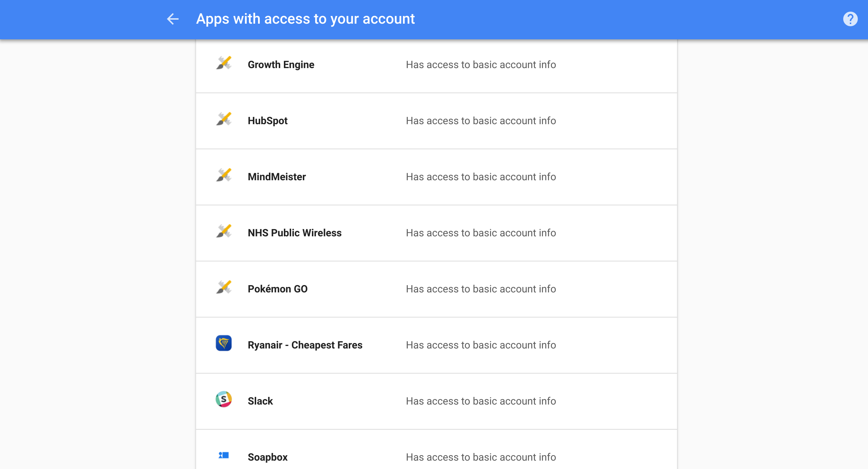The height and width of the screenshot is (469, 868).
Task: Click the MindMeister app icon
Action: pos(224,176)
